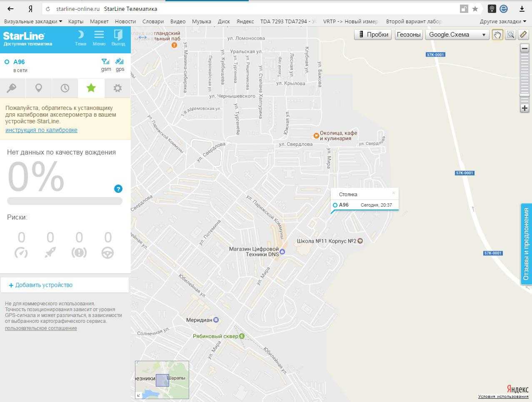
Task: Open the Меню hamburger icon
Action: tap(99, 35)
